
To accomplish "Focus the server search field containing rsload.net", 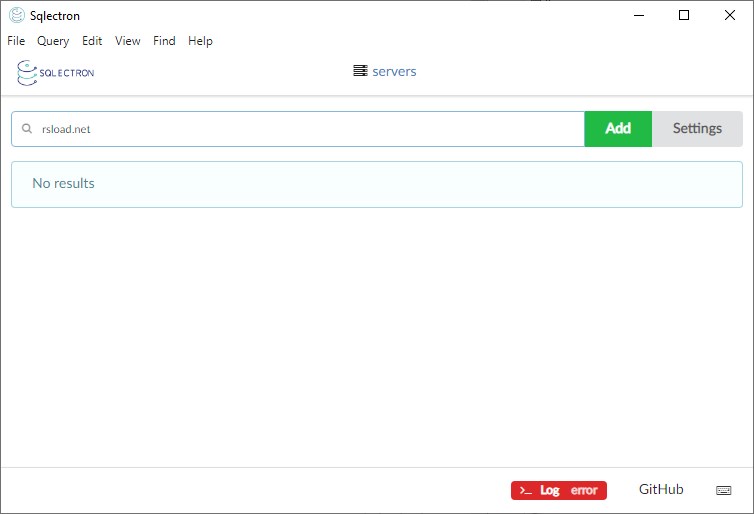I will (298, 129).
